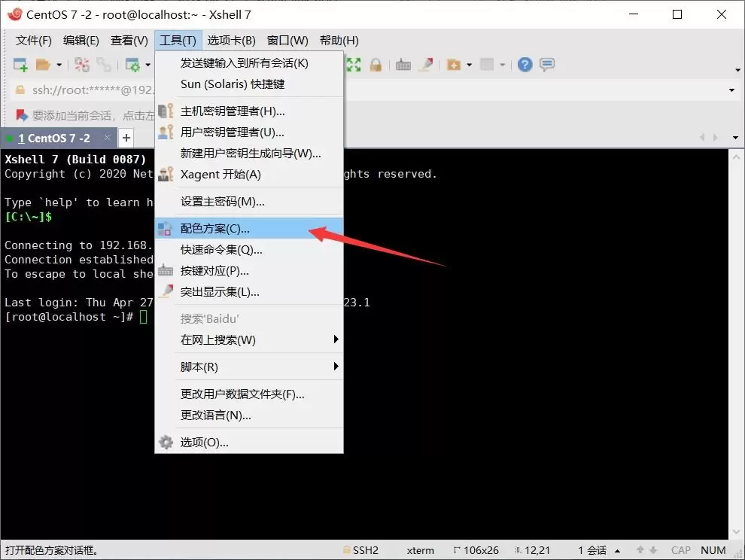Select 发送键输入到所有会话(K)
Screen dimensions: 745x560
pyautogui.click(x=249, y=63)
